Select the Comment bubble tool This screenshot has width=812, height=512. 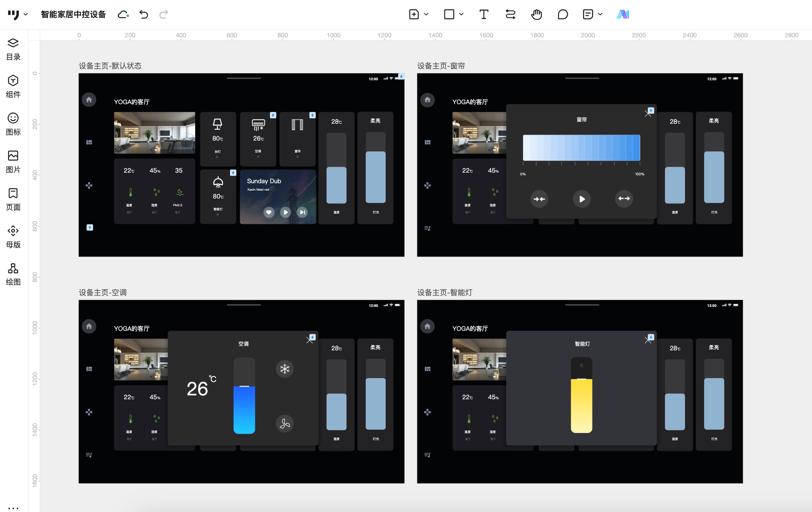click(562, 14)
